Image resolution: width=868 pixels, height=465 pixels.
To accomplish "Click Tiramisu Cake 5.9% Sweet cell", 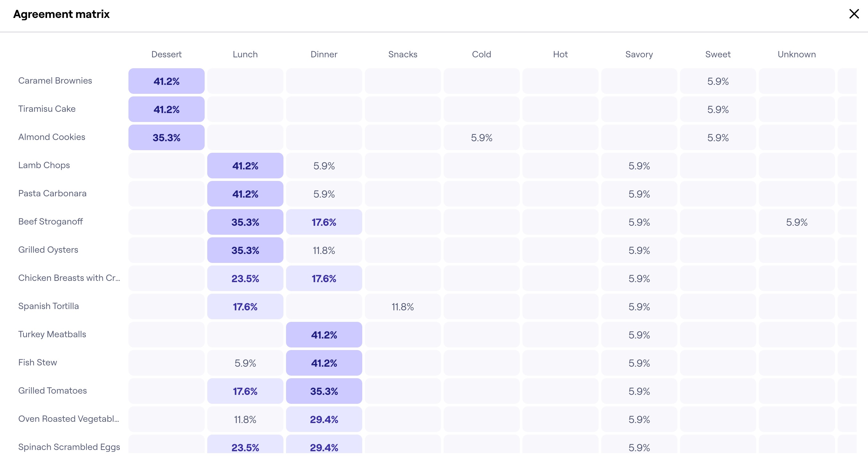I will coord(718,109).
